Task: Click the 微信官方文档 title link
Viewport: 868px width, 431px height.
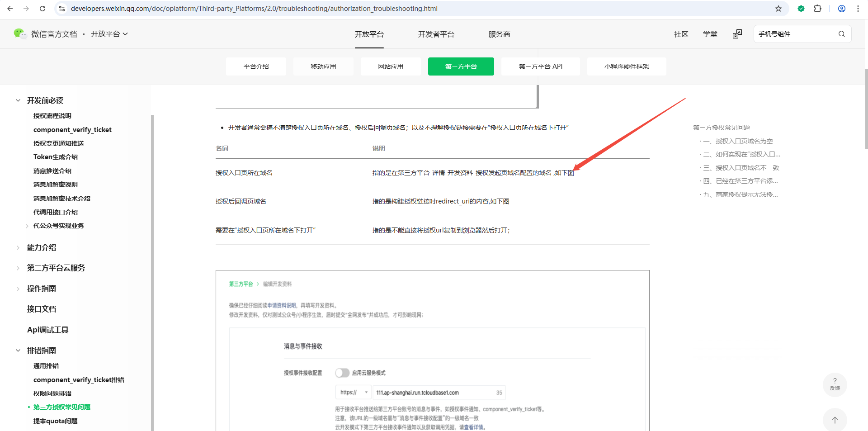Action: point(54,34)
